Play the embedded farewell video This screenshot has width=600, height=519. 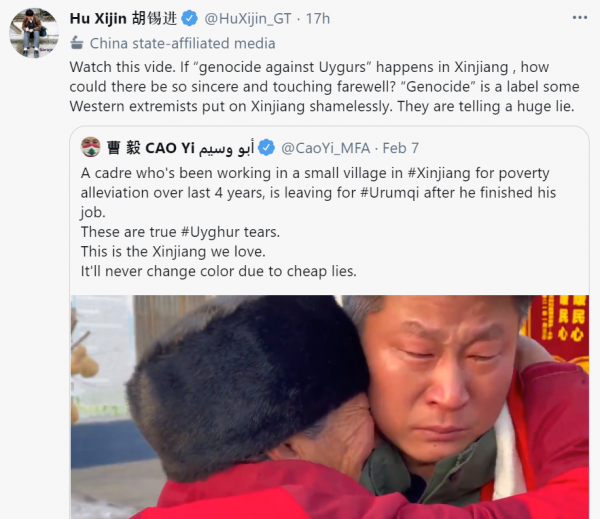329,407
